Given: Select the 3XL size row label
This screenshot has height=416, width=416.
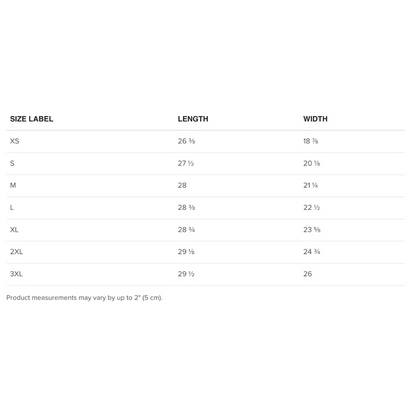Looking at the screenshot, I should (16, 274).
